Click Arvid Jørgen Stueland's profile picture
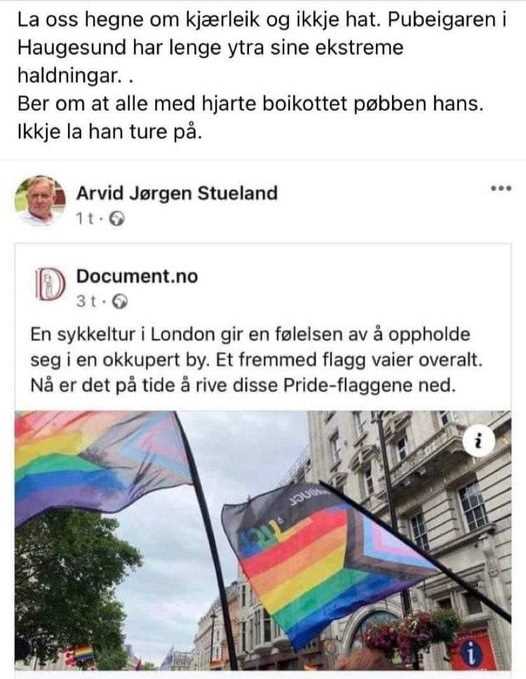This screenshot has width=526, height=679. coord(40,201)
